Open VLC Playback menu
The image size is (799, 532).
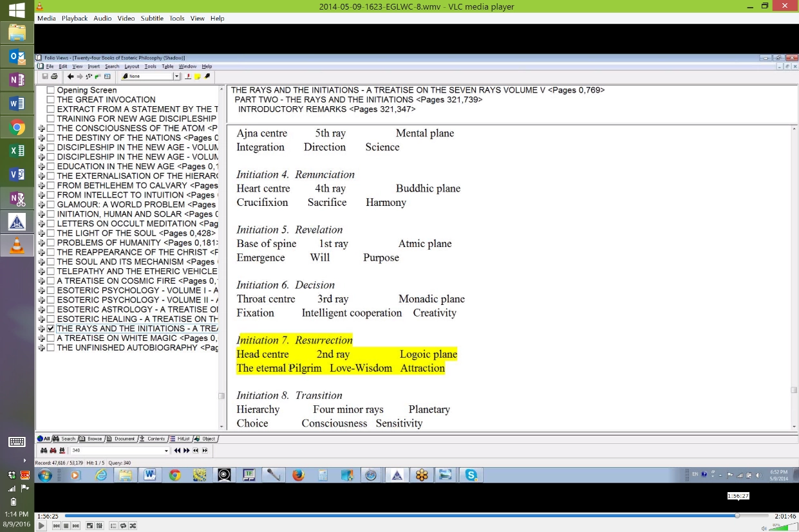click(75, 18)
